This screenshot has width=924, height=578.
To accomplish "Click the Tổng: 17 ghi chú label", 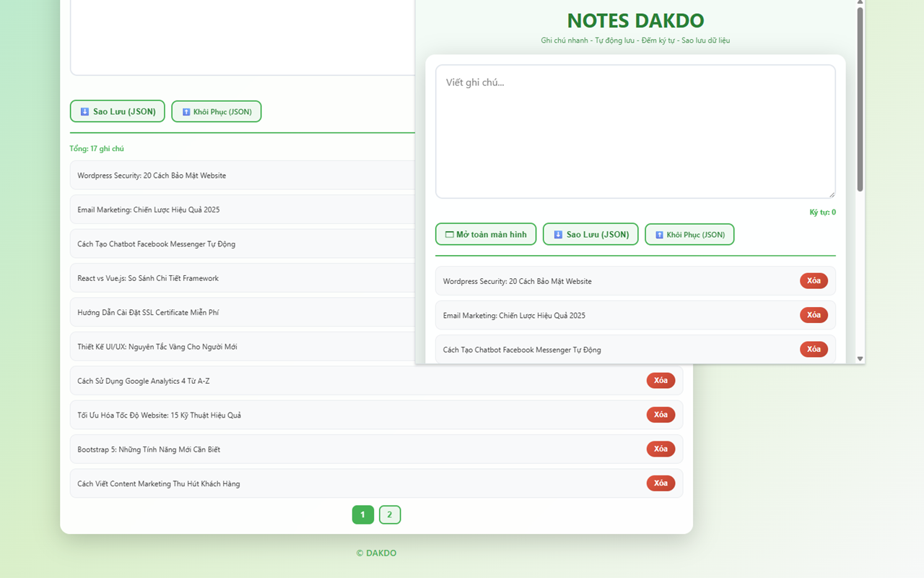I will click(x=97, y=149).
